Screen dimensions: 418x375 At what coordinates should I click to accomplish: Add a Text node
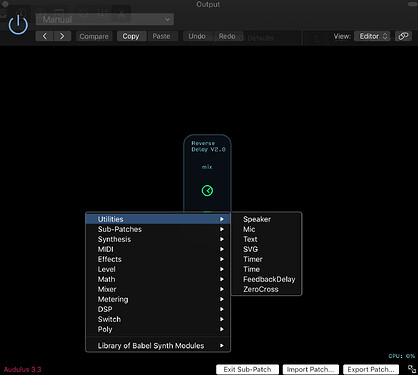tap(266, 239)
